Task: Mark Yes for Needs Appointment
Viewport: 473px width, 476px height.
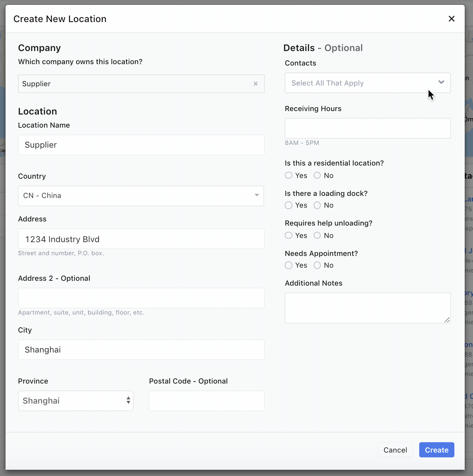Action: pos(289,265)
